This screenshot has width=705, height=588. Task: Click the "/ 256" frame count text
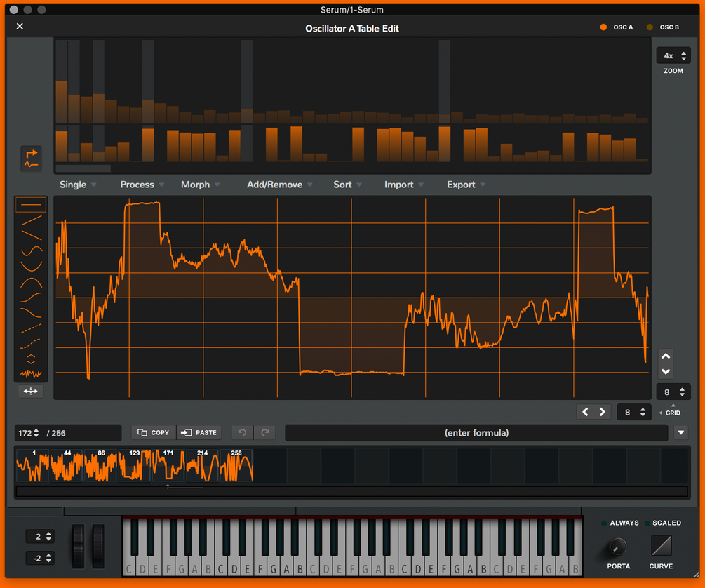pos(55,433)
